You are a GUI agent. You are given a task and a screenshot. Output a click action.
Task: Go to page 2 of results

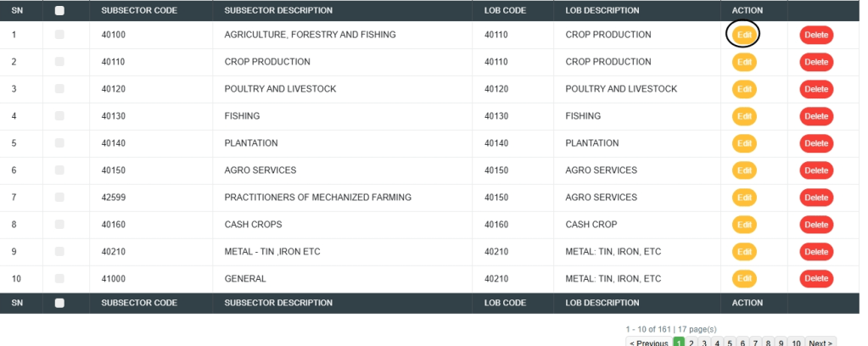point(692,343)
